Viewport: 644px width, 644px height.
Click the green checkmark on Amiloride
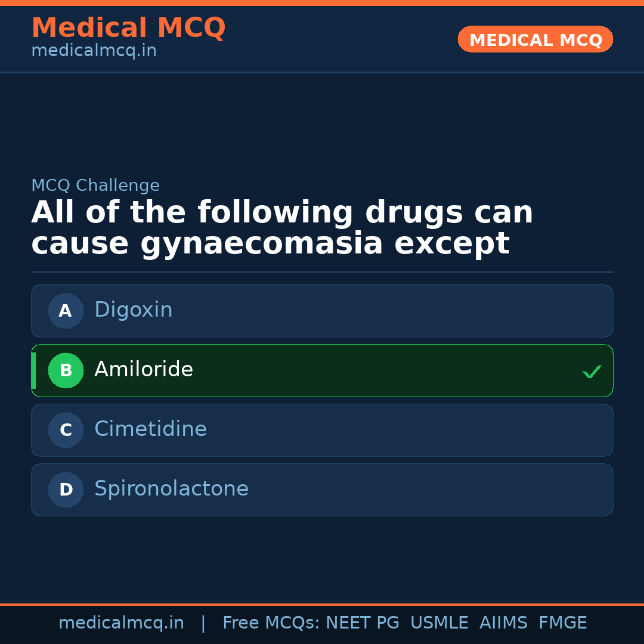pyautogui.click(x=592, y=371)
